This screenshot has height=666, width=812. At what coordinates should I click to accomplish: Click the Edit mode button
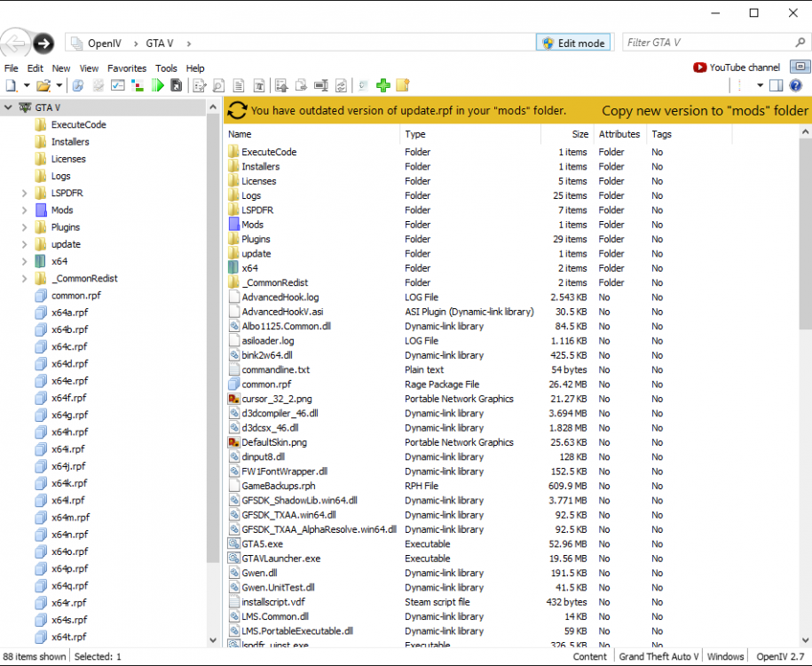pyautogui.click(x=573, y=43)
